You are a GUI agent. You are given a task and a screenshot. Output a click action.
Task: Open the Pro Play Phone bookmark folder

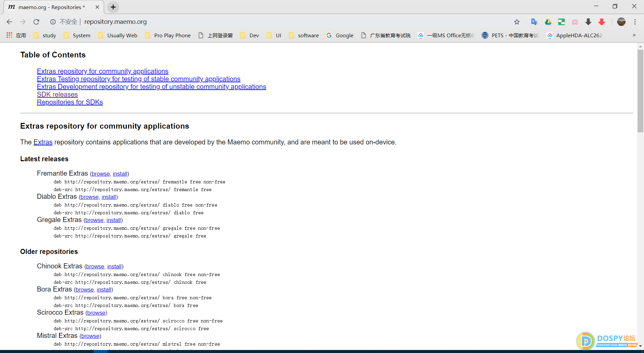click(168, 35)
